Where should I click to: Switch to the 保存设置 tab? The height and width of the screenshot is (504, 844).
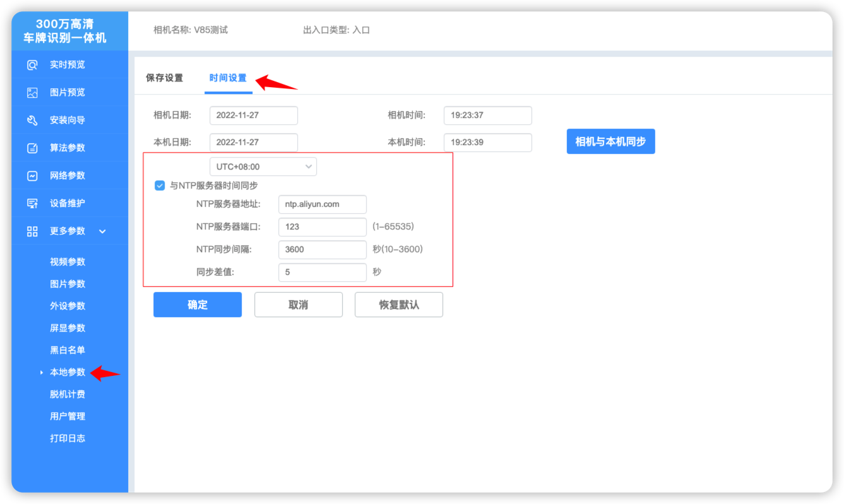[x=164, y=78]
